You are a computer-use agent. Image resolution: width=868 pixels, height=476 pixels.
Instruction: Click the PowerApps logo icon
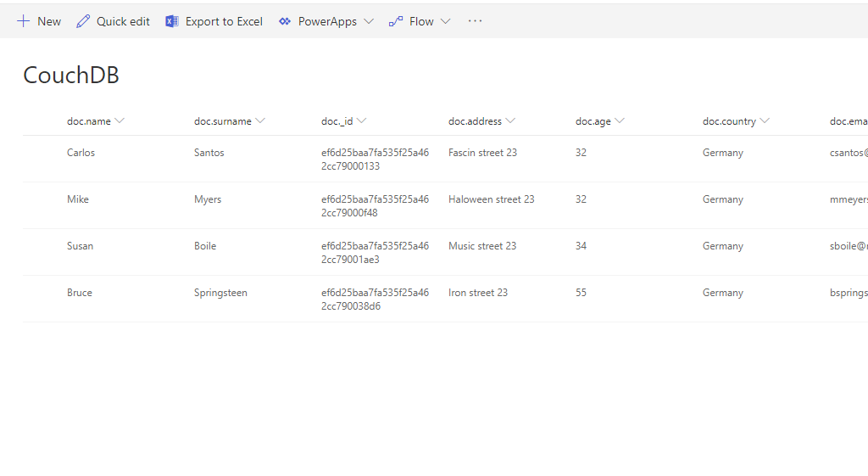(285, 21)
